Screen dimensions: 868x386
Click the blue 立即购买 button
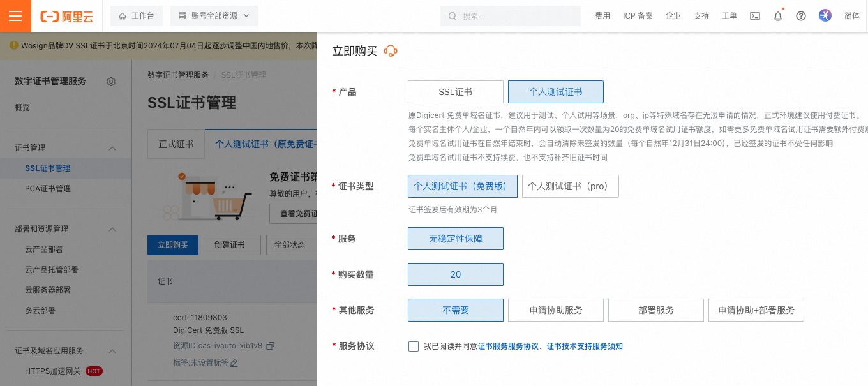(173, 245)
